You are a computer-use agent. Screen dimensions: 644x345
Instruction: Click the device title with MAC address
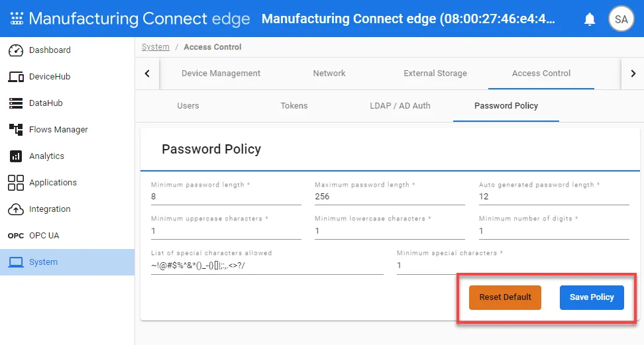tap(408, 19)
